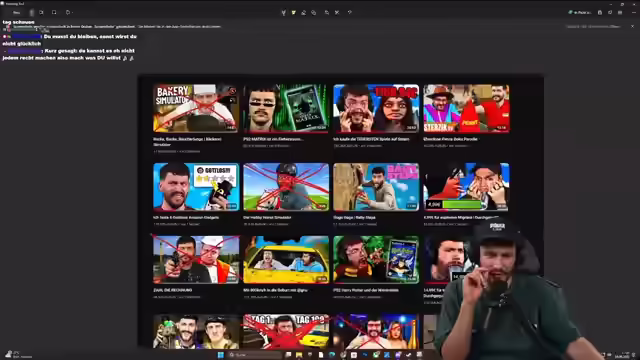Viewport: 640px width, 360px height.
Task: Click the Edit in Paint button
Action: 580,13
